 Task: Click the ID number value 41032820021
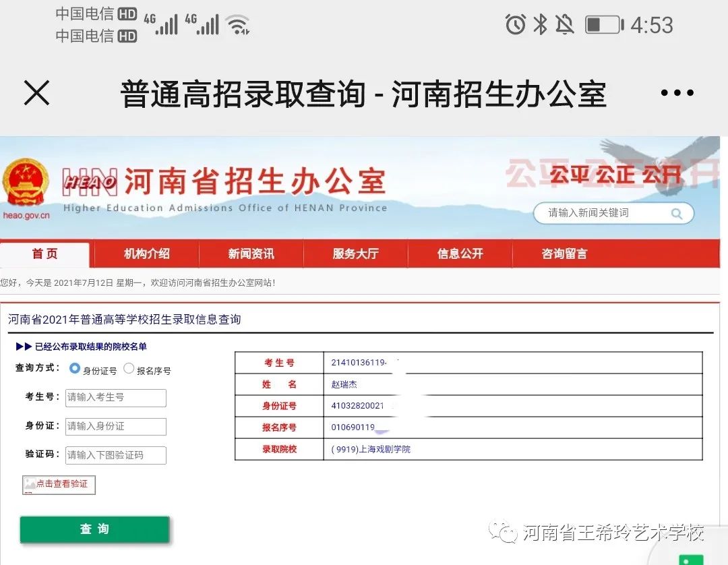(357, 406)
